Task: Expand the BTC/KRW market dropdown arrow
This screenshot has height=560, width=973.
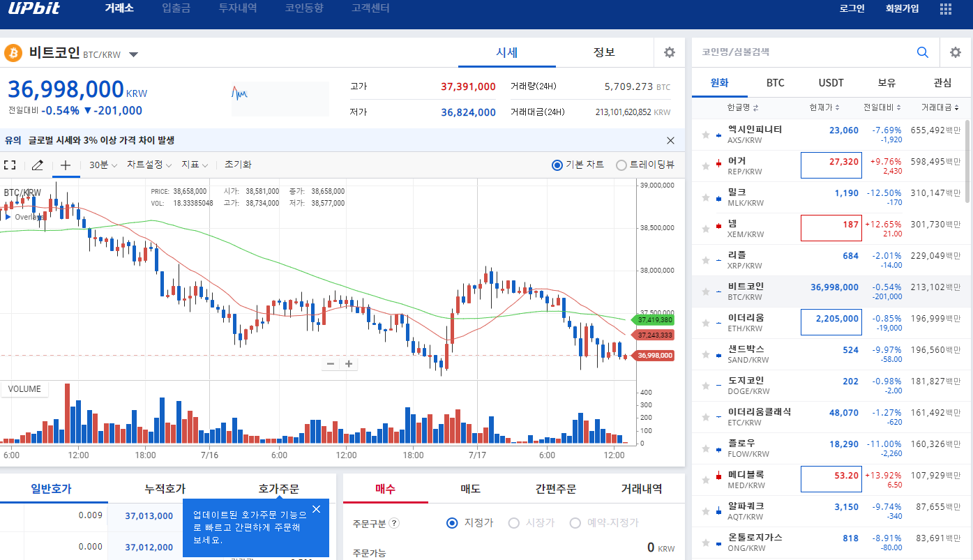Action: [134, 54]
